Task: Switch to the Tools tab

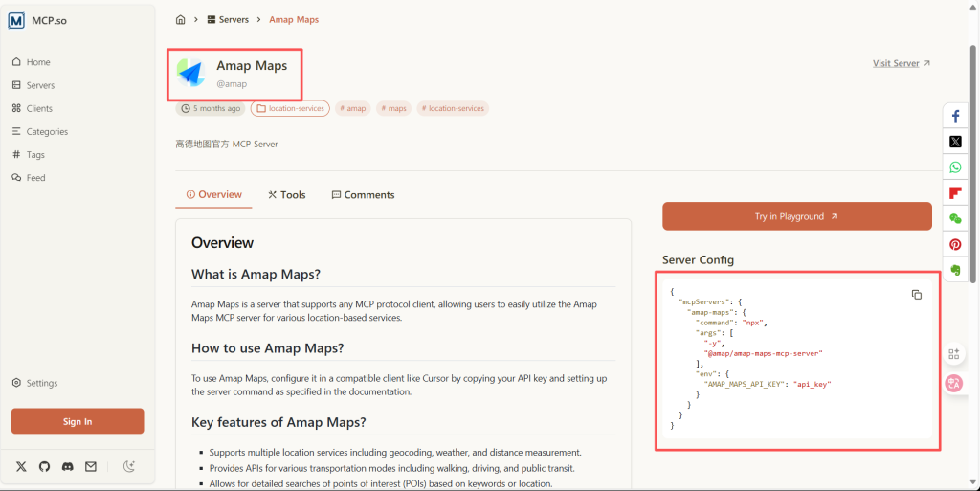Action: click(x=287, y=194)
